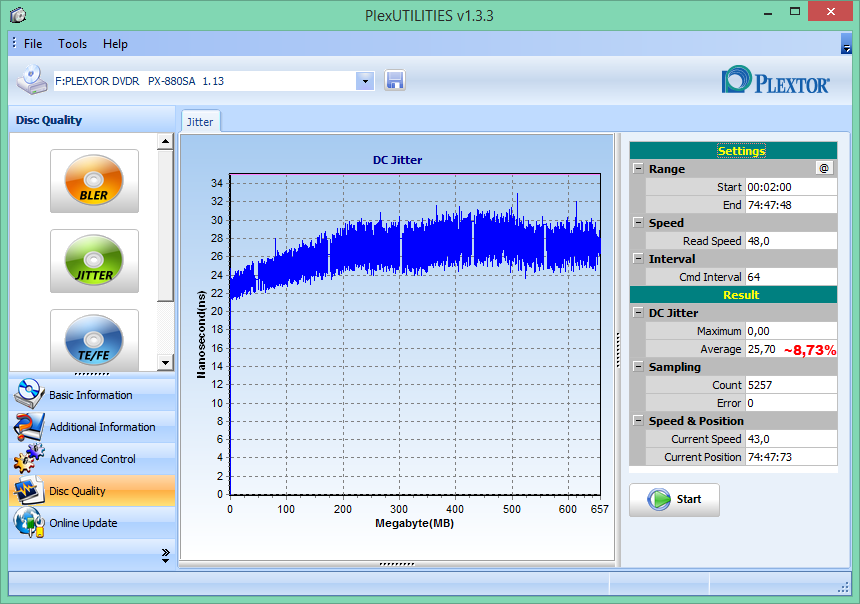This screenshot has width=860, height=604.
Task: Click the Read Speed value 48,0
Action: pyautogui.click(x=791, y=241)
